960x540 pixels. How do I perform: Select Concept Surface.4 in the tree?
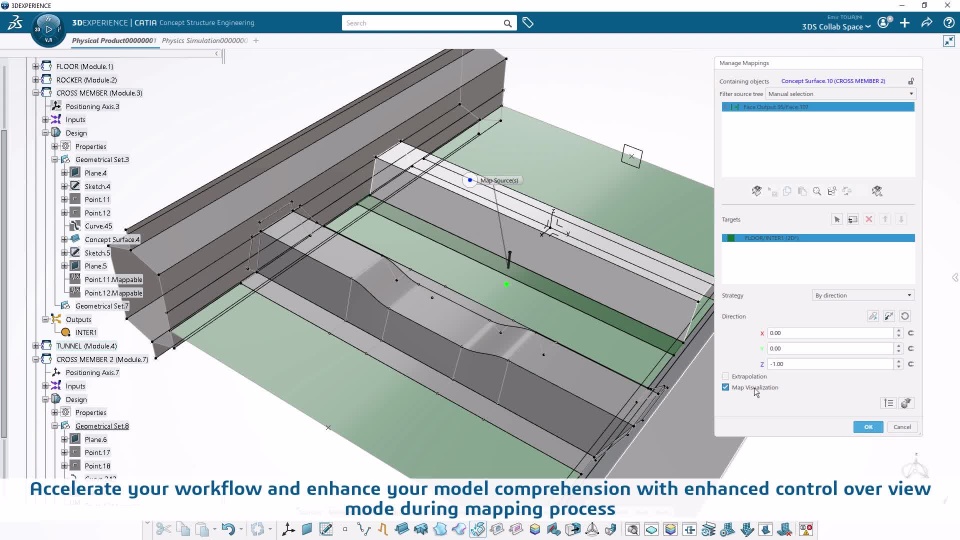[111, 239]
